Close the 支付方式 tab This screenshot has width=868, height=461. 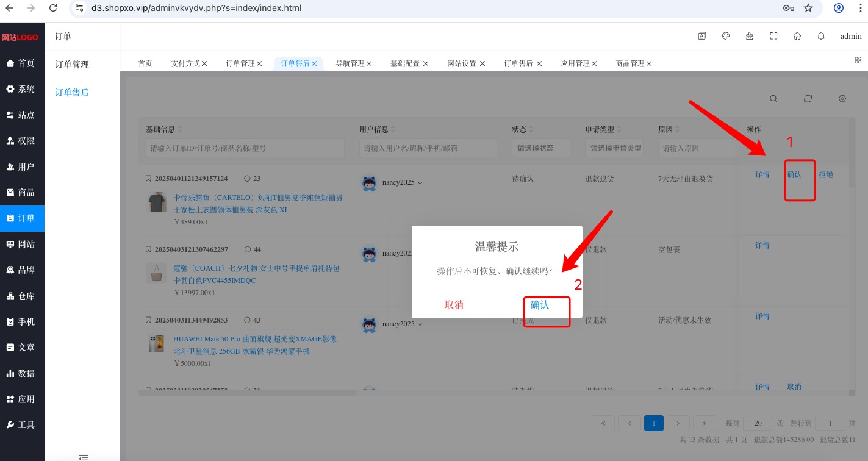point(204,63)
